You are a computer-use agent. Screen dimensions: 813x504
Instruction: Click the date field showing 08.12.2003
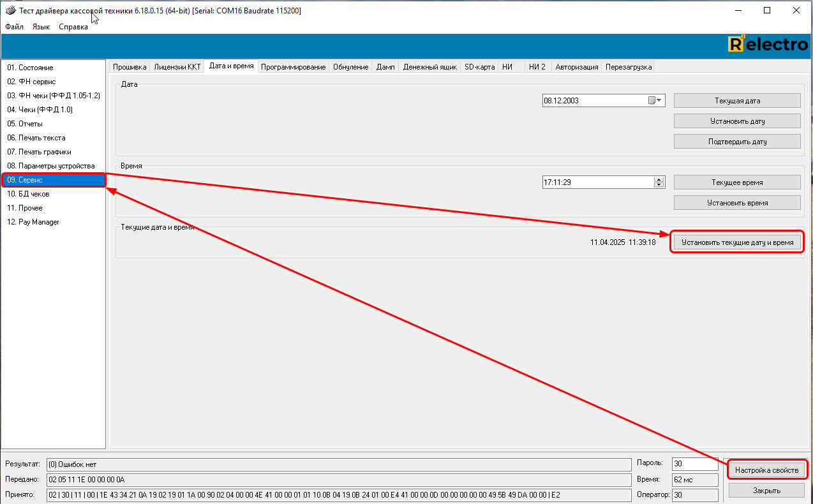click(593, 101)
